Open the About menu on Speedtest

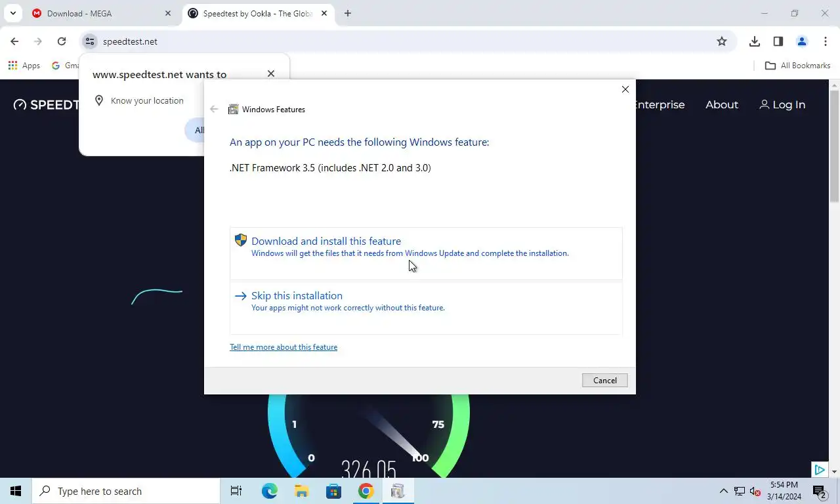pos(722,105)
